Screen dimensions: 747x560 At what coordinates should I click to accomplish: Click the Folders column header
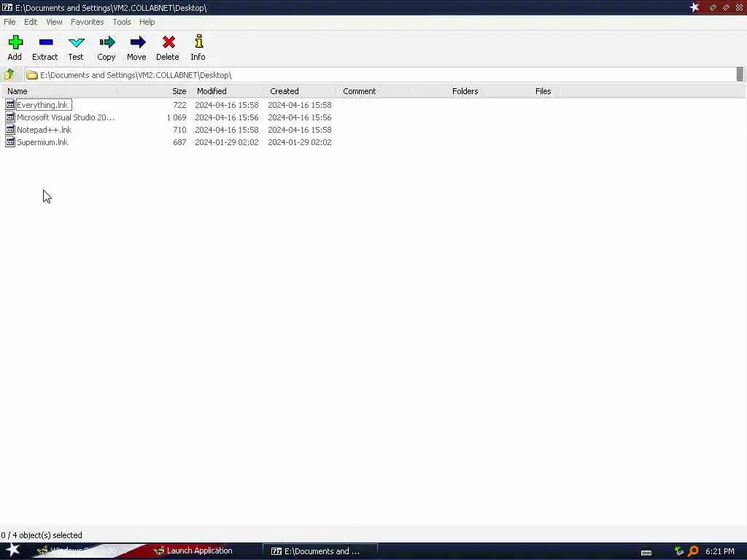click(446, 91)
